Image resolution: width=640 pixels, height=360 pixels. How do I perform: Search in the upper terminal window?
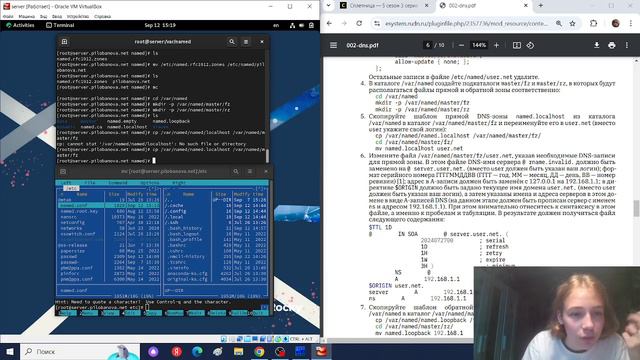pyautogui.click(x=232, y=42)
